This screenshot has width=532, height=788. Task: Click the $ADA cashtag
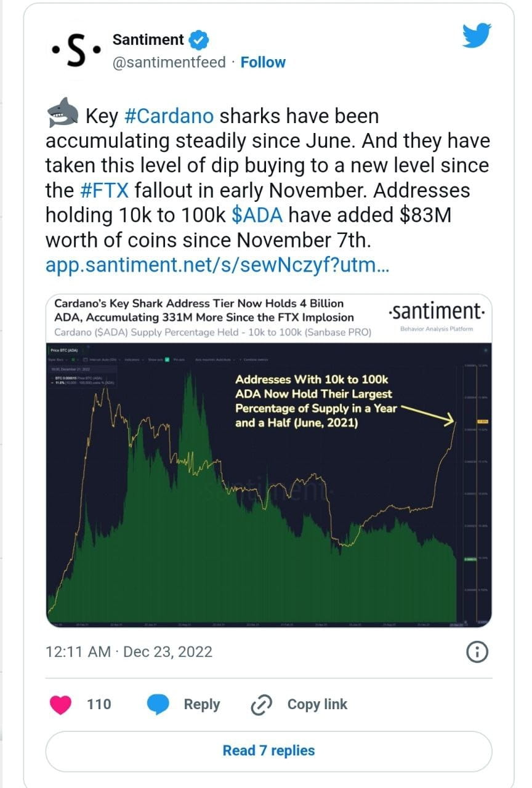259,215
